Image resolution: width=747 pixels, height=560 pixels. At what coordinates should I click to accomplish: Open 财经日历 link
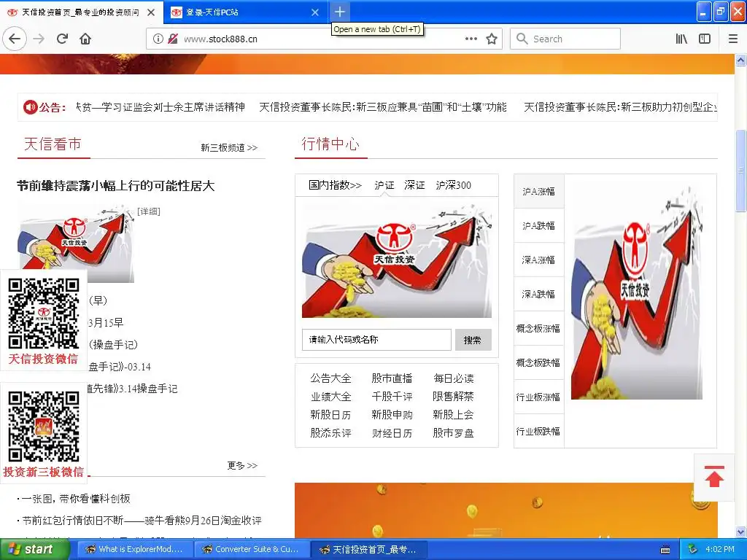[x=392, y=433]
